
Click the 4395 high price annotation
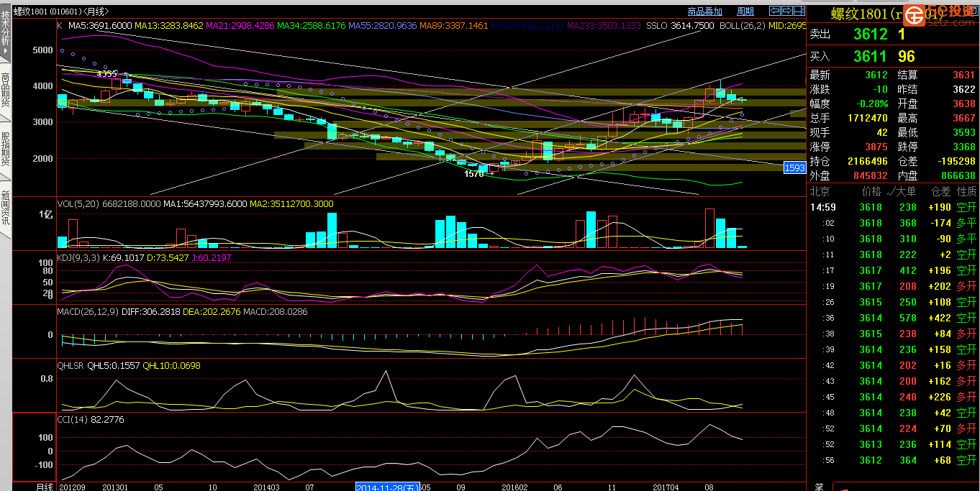pyautogui.click(x=107, y=73)
